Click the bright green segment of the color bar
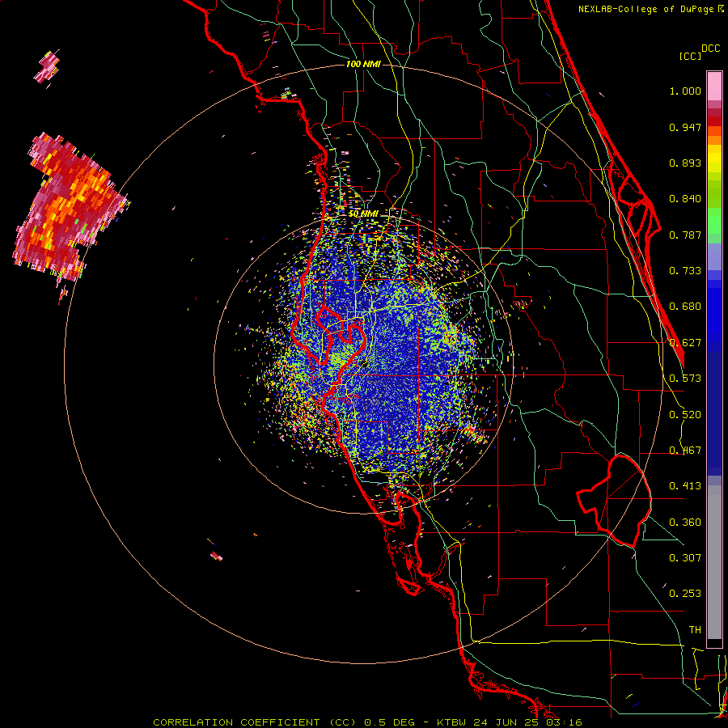This screenshot has width=728, height=728. (x=714, y=221)
